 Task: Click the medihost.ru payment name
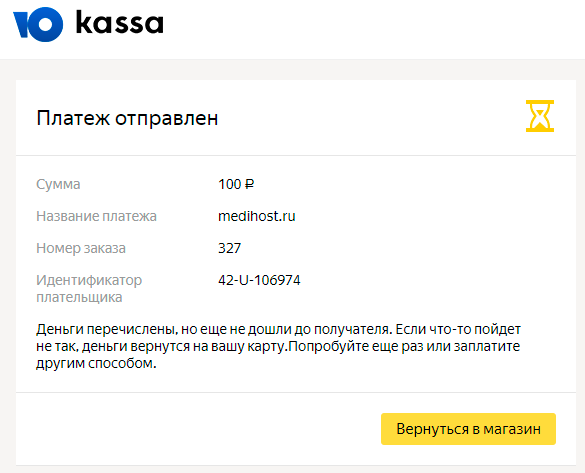(x=257, y=216)
